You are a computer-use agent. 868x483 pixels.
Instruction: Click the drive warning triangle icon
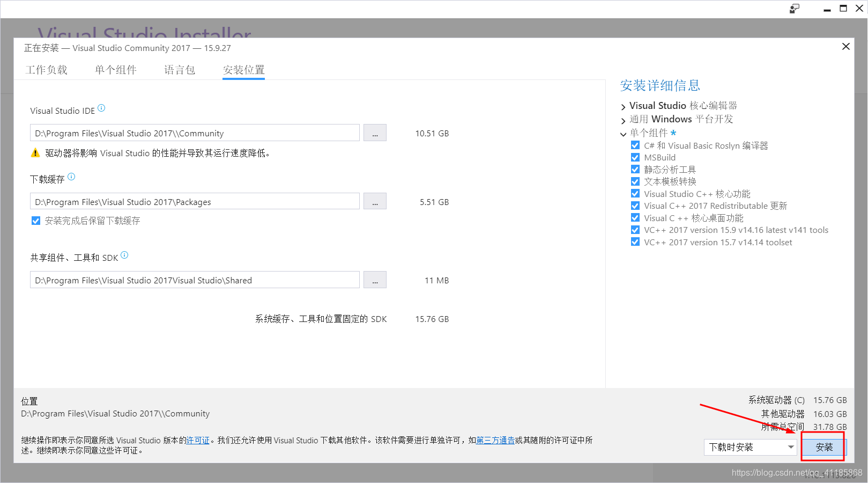click(x=35, y=153)
